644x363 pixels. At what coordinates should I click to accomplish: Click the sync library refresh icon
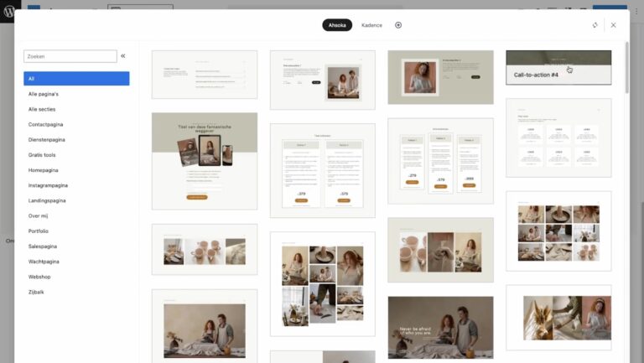595,25
